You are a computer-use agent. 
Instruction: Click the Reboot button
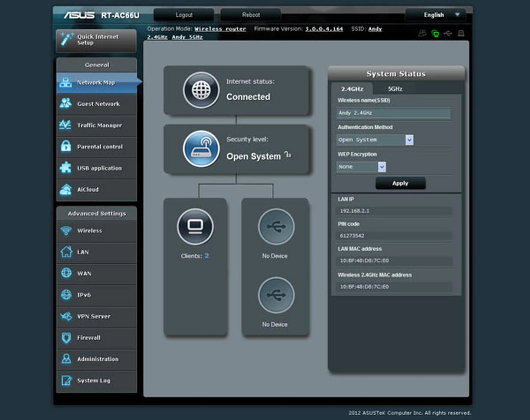(250, 15)
